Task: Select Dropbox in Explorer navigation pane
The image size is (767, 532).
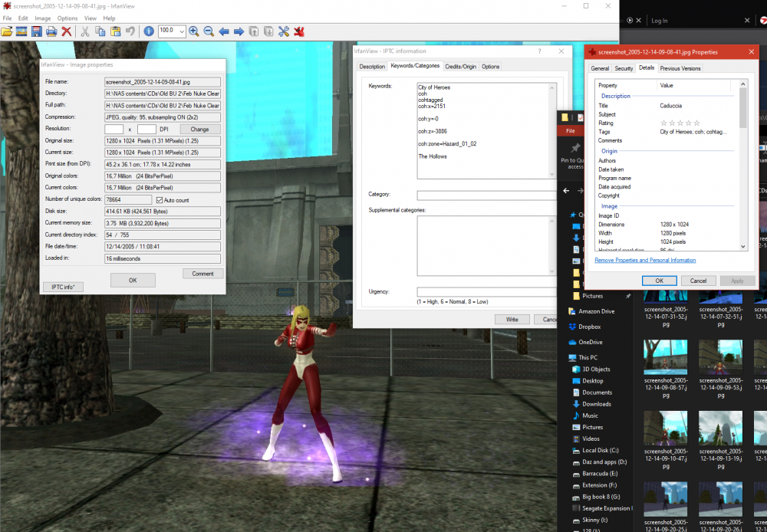Action: click(x=590, y=327)
